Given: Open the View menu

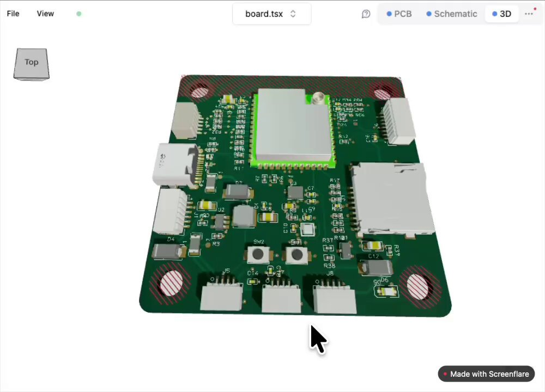Looking at the screenshot, I should pyautogui.click(x=45, y=14).
